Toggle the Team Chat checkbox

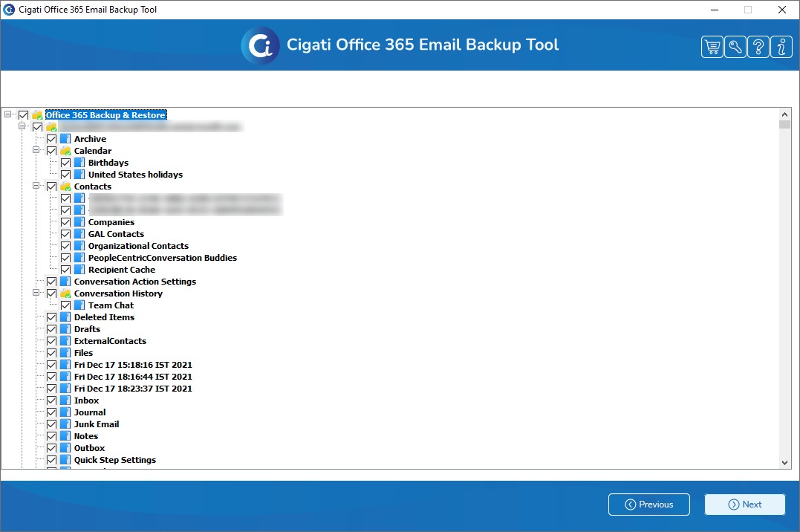pyautogui.click(x=66, y=305)
